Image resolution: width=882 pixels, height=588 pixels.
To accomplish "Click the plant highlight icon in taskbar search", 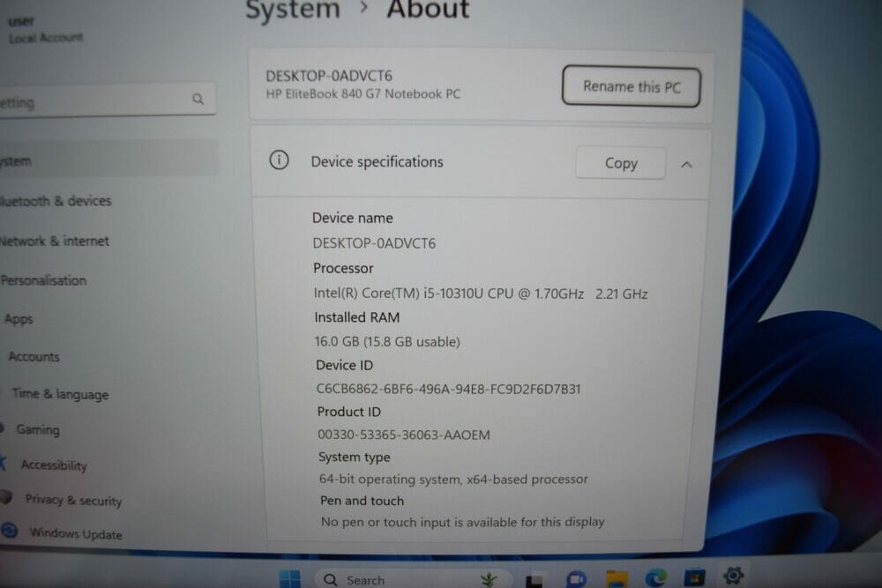I will pos(489,579).
